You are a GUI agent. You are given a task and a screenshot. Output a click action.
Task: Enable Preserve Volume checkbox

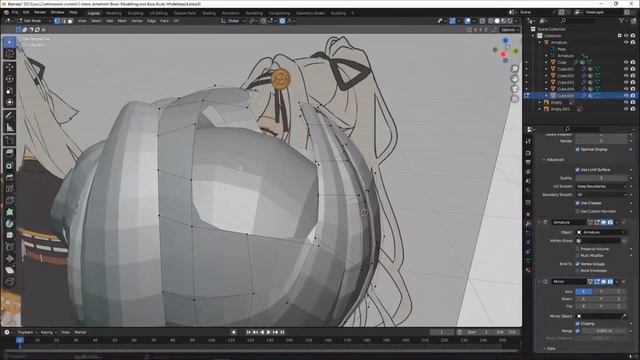pyautogui.click(x=578, y=249)
